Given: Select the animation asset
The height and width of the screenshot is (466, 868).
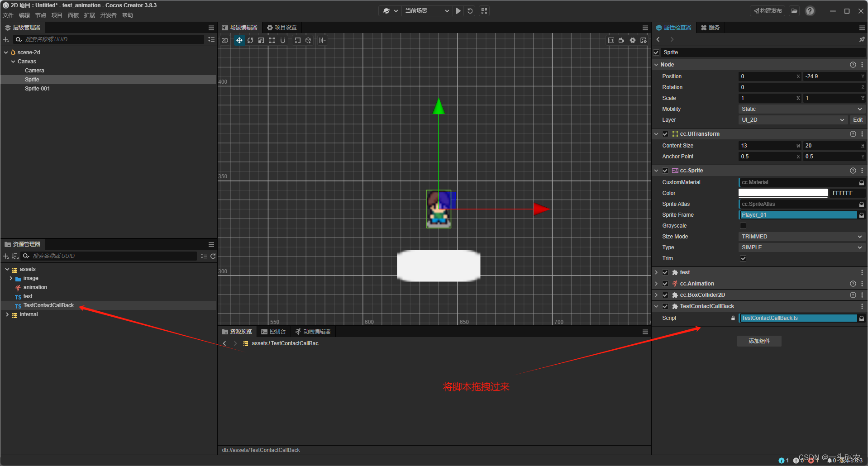Looking at the screenshot, I should pos(35,287).
